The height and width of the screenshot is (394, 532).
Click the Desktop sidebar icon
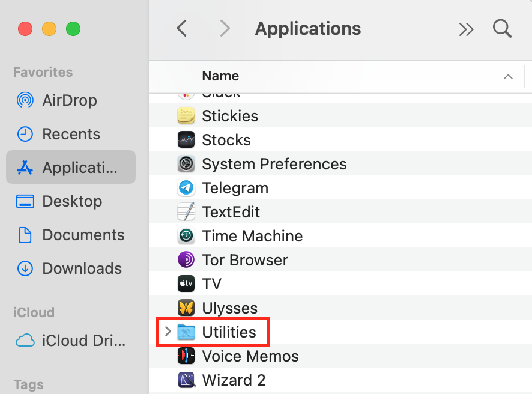[x=25, y=201]
